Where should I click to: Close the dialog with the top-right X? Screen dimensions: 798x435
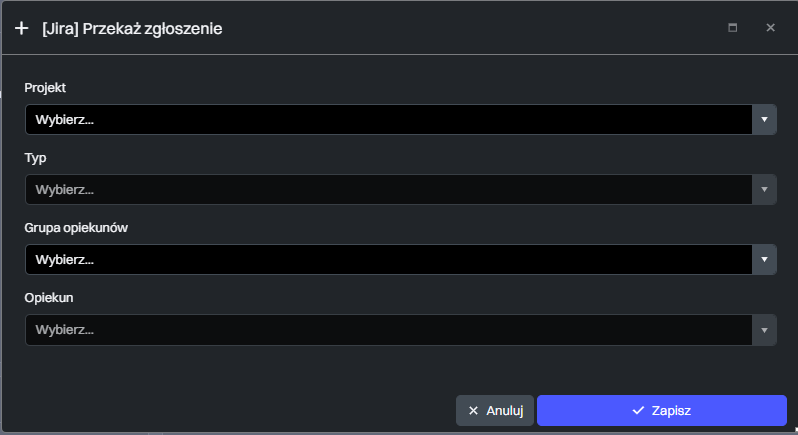770,28
